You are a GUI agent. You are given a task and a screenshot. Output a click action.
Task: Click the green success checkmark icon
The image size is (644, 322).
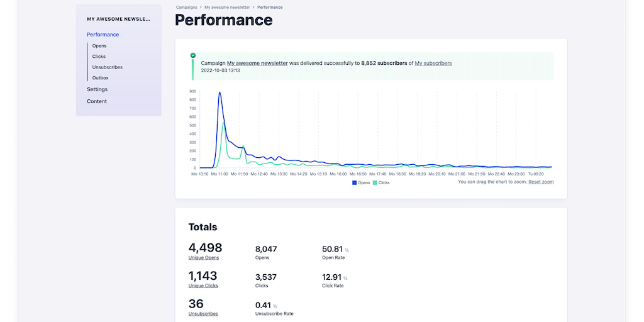point(193,55)
